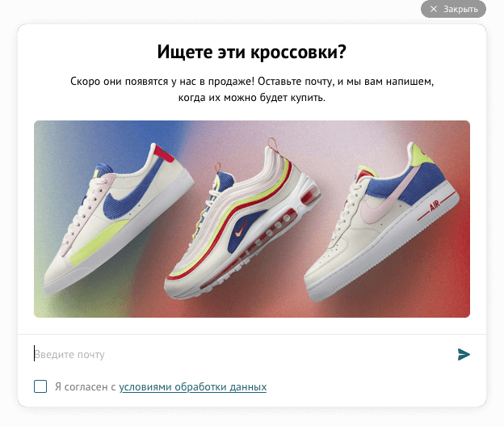This screenshot has height=426, width=504.
Task: Click the send arrow icon
Action: coord(464,354)
